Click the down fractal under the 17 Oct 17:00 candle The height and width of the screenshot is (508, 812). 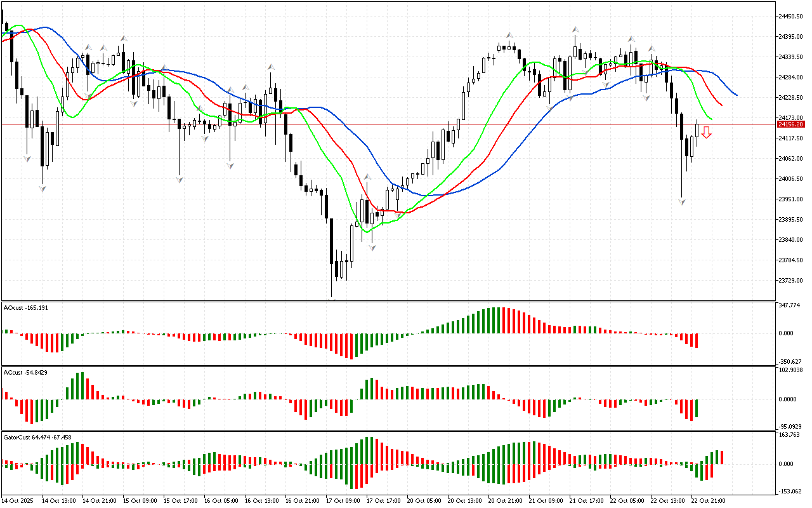coord(372,247)
